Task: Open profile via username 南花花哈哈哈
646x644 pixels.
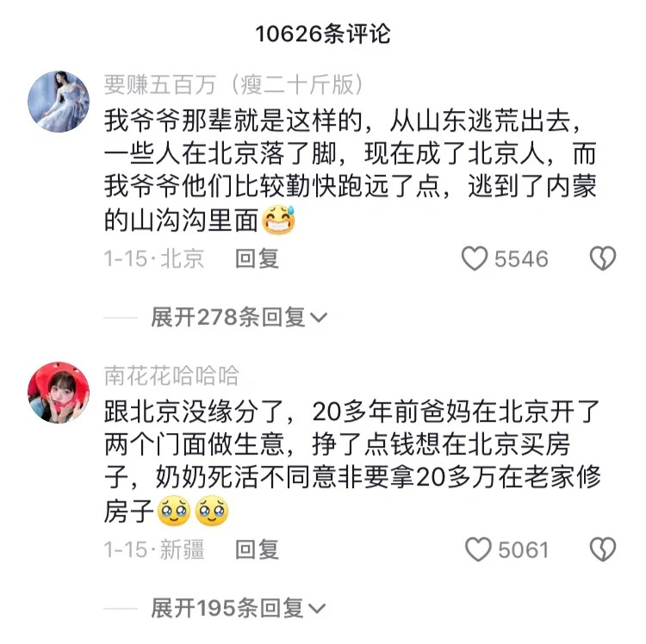Action: [x=171, y=375]
